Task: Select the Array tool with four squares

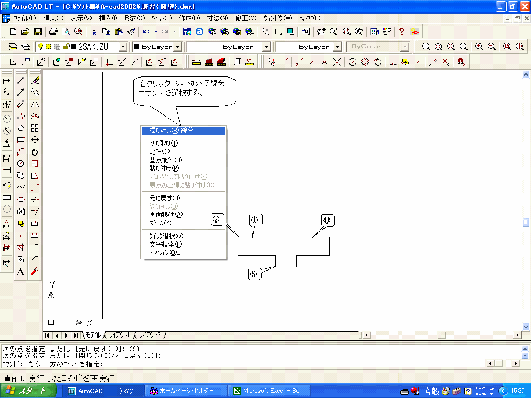Action: pyautogui.click(x=35, y=128)
